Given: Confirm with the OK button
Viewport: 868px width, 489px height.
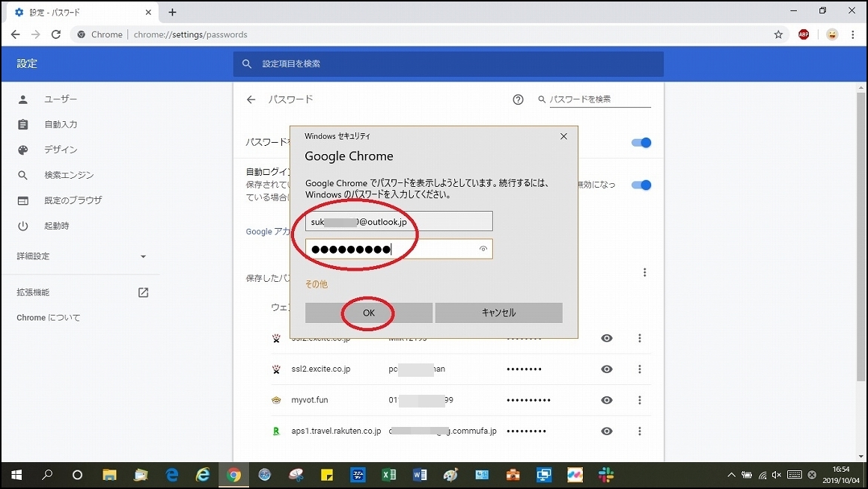Looking at the screenshot, I should tap(369, 313).
